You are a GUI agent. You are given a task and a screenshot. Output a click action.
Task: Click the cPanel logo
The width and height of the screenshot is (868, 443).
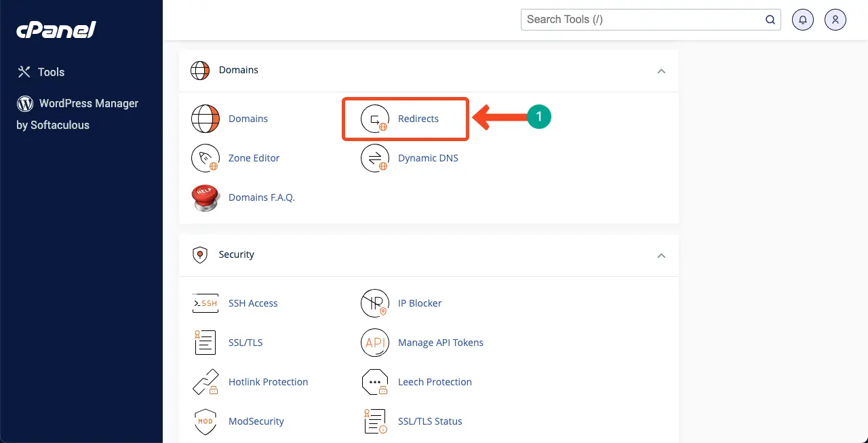coord(56,30)
